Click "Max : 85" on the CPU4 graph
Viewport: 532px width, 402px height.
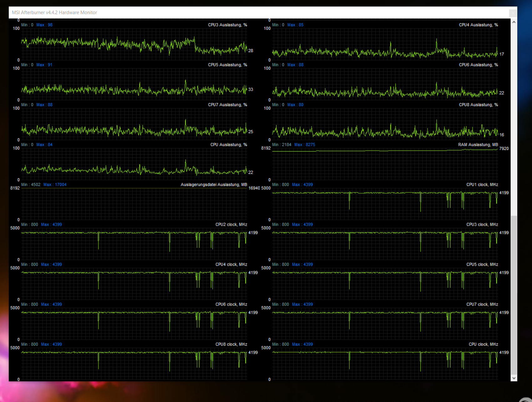[295, 25]
